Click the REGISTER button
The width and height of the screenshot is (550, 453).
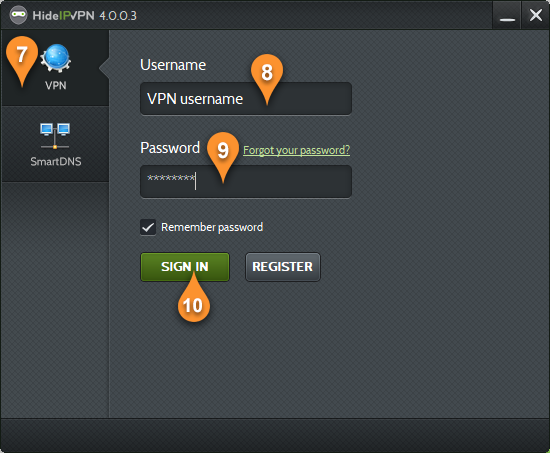point(283,267)
